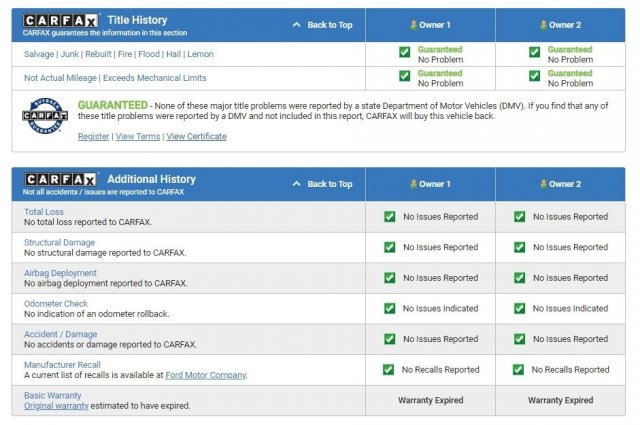Click Owner 1 person icon in Additional History

[414, 184]
